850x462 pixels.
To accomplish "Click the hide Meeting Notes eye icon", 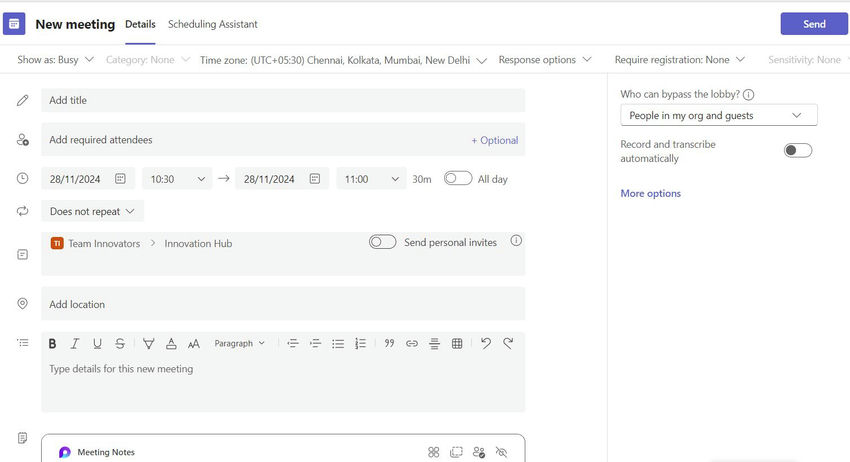I will [501, 452].
